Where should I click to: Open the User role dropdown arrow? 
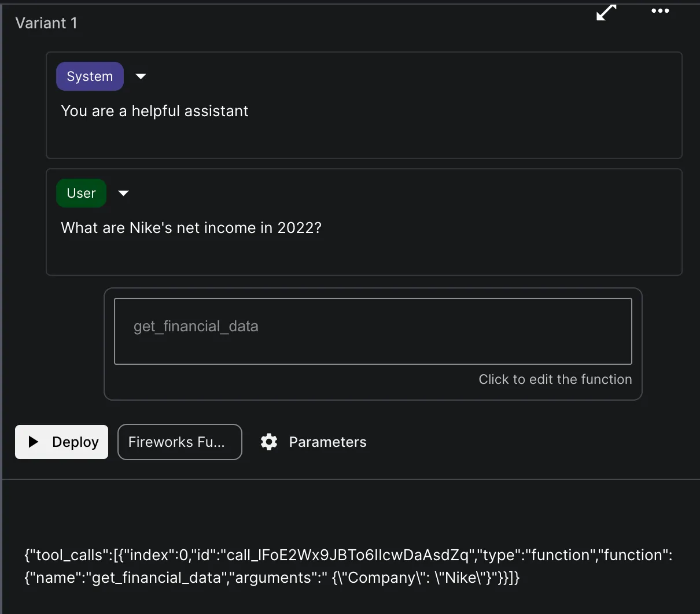(123, 193)
